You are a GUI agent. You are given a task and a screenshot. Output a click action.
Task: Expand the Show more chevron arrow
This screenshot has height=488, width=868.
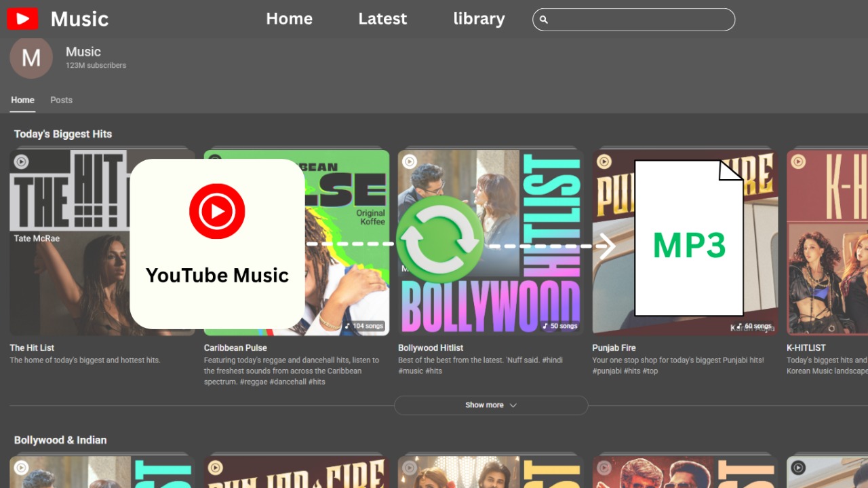point(513,405)
